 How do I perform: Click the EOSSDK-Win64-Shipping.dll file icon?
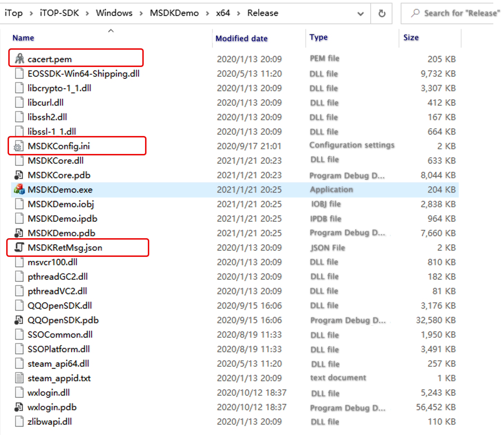tap(19, 74)
